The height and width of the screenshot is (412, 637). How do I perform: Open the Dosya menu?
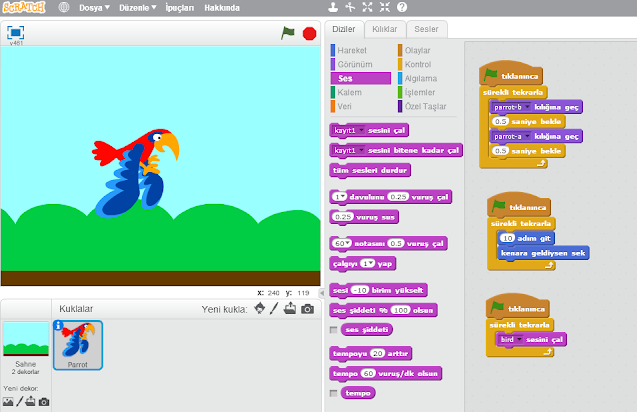94,8
